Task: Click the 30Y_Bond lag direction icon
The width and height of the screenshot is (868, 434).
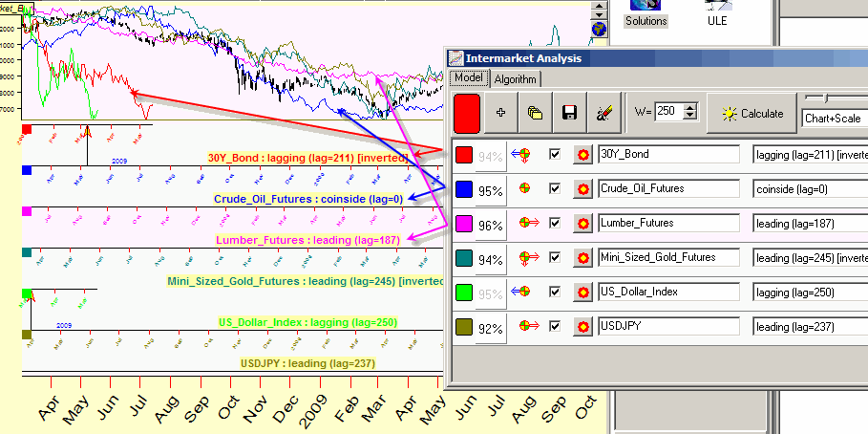Action: (x=522, y=155)
